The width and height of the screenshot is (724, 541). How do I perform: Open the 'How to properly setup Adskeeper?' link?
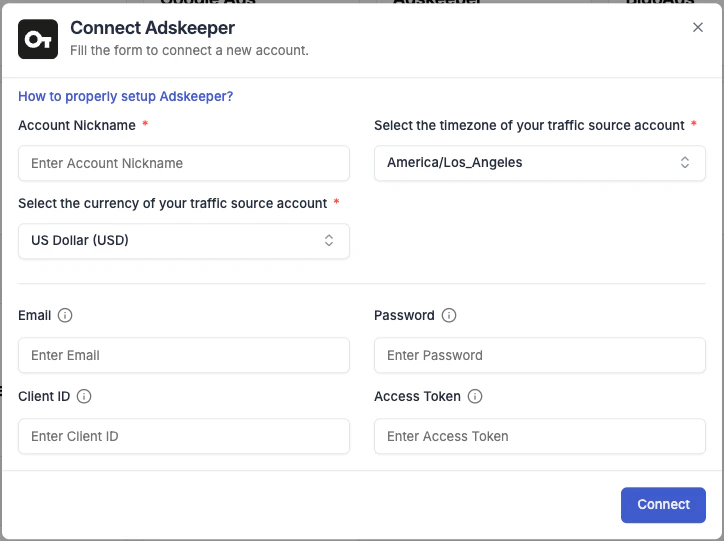[x=126, y=96]
